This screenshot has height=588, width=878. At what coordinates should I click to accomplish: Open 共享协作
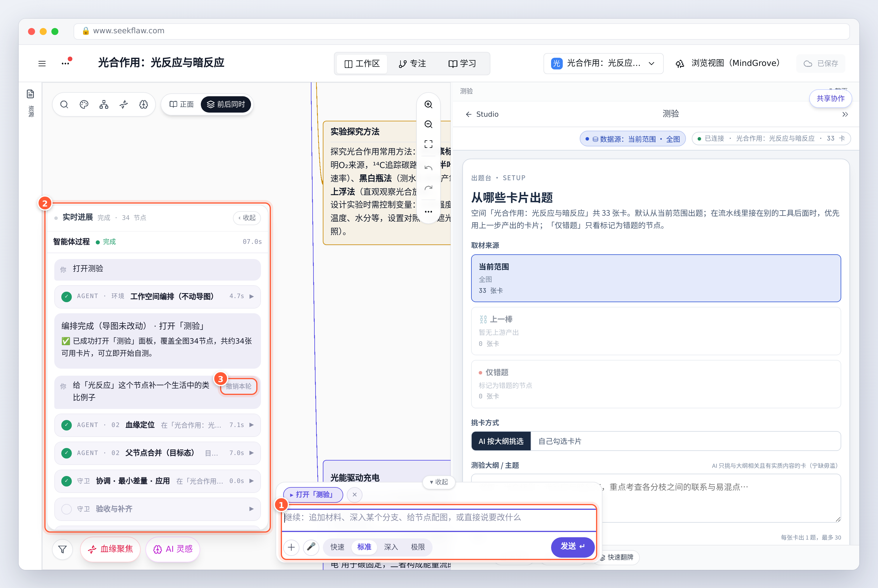(830, 98)
